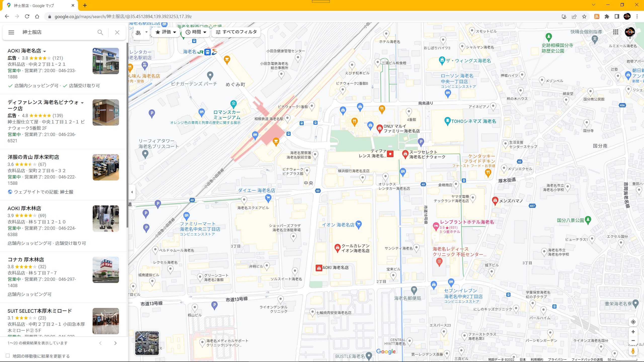Open the hamburger menu in search box

pyautogui.click(x=11, y=32)
